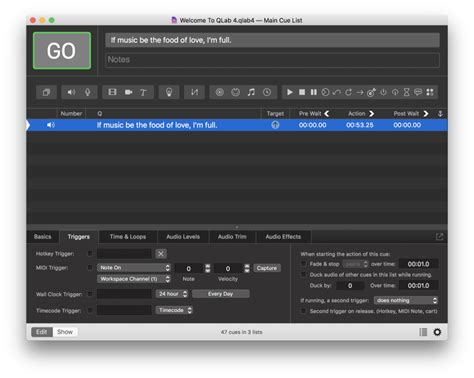Click the Notes text field
Image resolution: width=474 pixels, height=378 pixels.
point(272,60)
